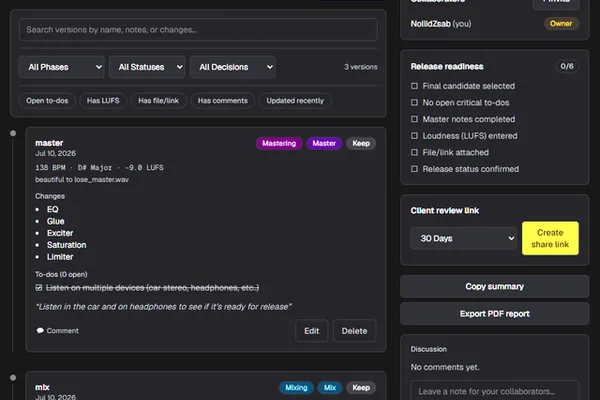This screenshot has height=400, width=600.
Task: Click the Copy summary button
Action: [x=495, y=286]
